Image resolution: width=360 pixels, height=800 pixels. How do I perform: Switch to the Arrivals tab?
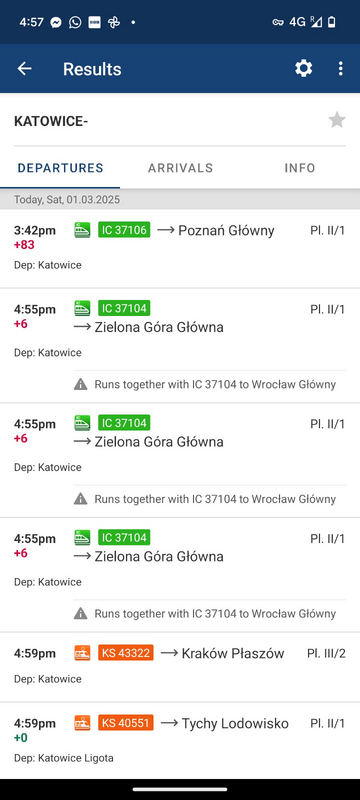click(x=180, y=168)
